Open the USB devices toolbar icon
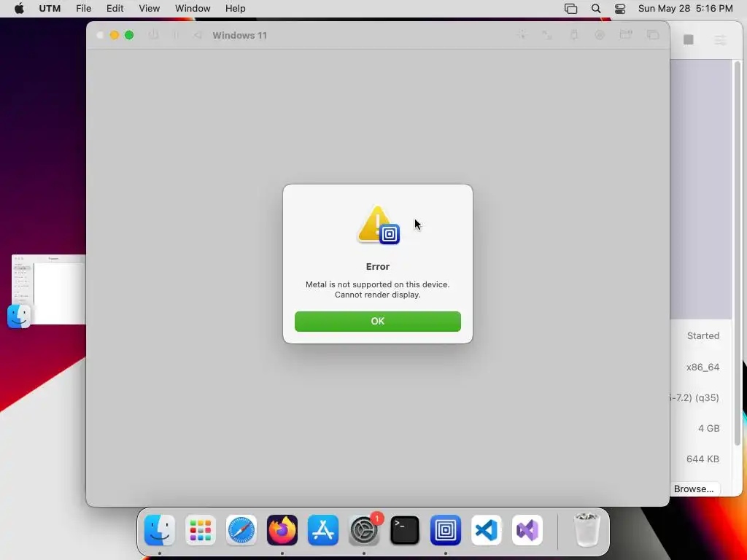The image size is (747, 560). pyautogui.click(x=574, y=35)
